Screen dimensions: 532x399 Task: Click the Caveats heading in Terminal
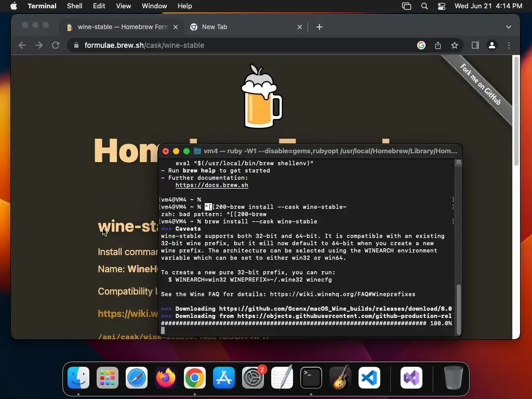(188, 229)
